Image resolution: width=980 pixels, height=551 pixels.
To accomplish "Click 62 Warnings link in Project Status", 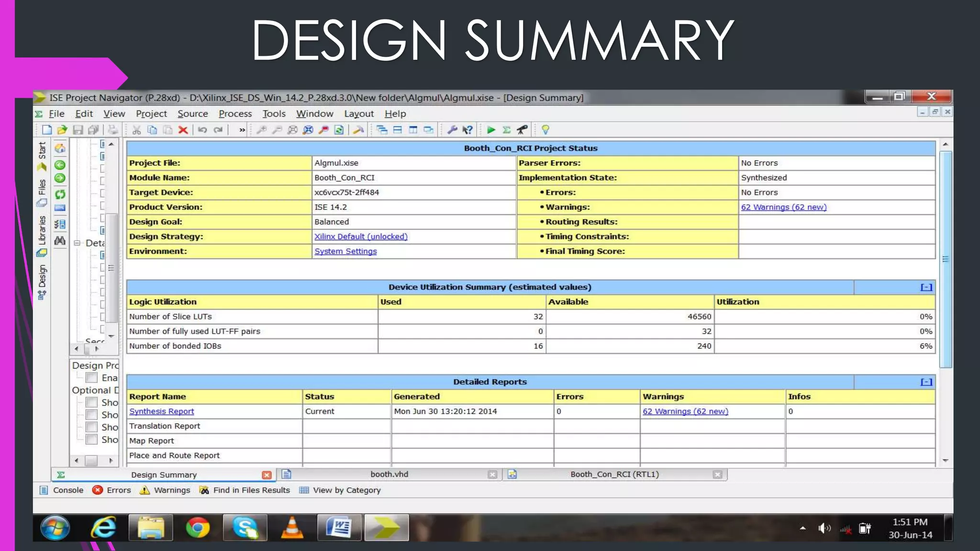I will 784,207.
